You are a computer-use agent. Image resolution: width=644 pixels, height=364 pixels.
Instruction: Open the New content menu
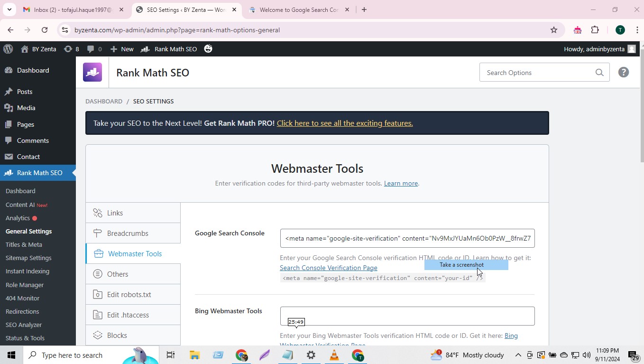[x=122, y=49]
